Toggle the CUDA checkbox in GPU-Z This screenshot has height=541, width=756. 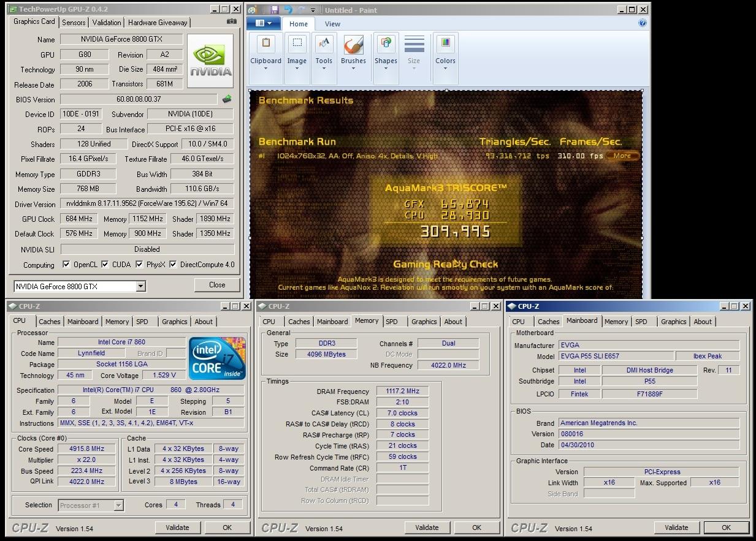click(105, 265)
